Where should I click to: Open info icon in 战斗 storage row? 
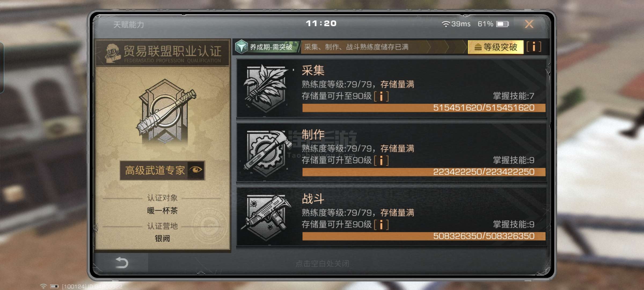(x=381, y=225)
